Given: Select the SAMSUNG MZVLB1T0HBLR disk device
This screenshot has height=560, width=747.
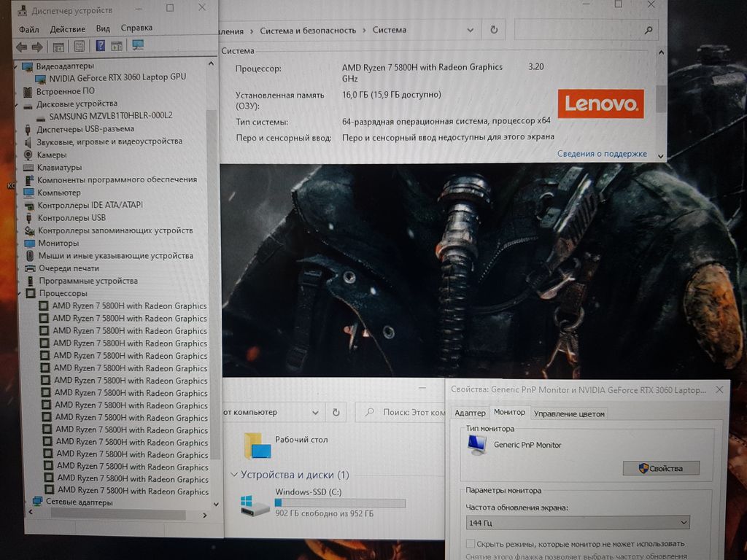Looking at the screenshot, I should pyautogui.click(x=110, y=116).
